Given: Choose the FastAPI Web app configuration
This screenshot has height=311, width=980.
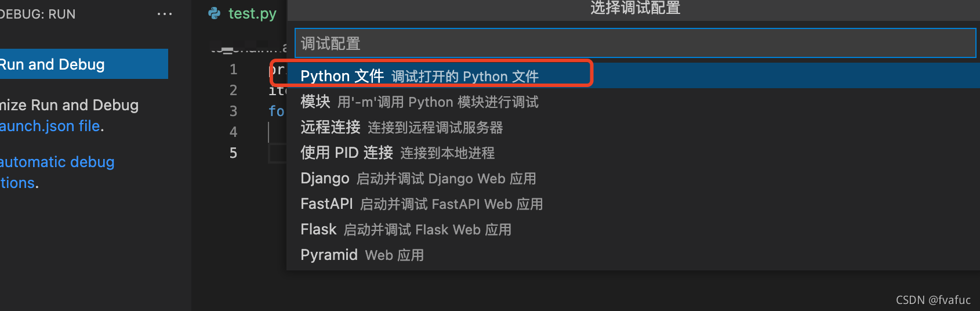Looking at the screenshot, I should click(633, 204).
